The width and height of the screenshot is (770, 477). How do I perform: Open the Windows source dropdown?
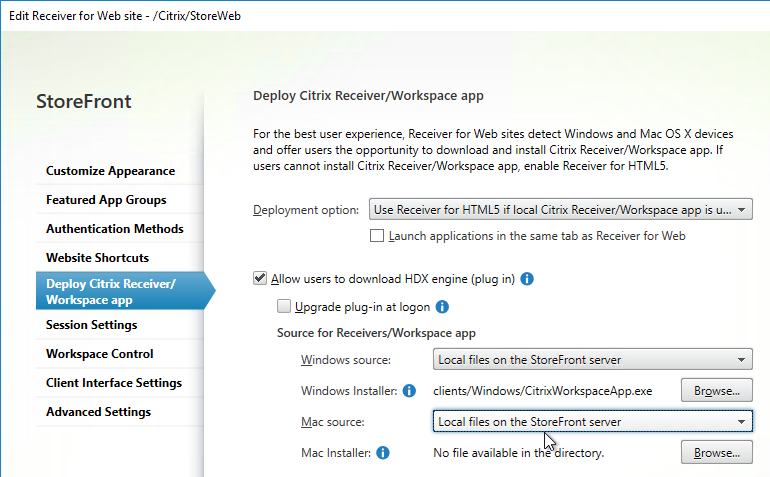(592, 360)
